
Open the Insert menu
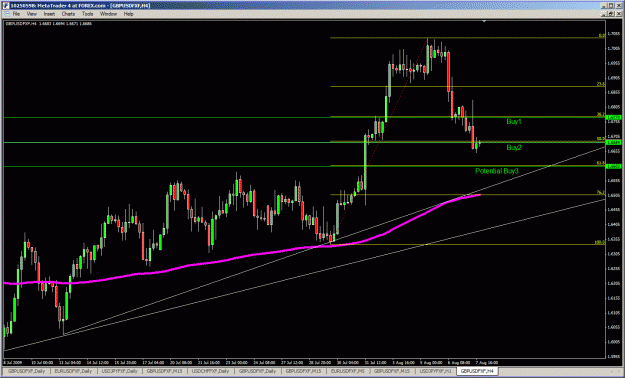pyautogui.click(x=49, y=14)
